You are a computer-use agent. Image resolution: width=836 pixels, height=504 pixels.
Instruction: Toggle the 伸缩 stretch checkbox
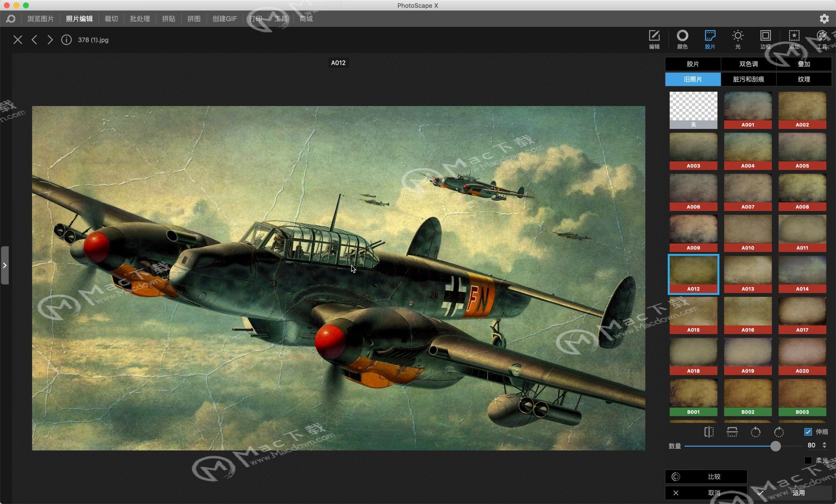pos(808,431)
